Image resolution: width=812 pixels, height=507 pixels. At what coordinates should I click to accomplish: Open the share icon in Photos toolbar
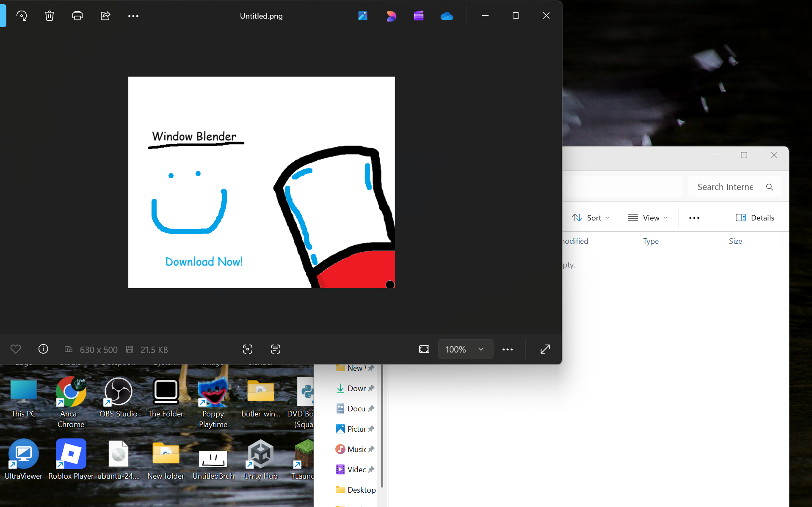tap(105, 16)
